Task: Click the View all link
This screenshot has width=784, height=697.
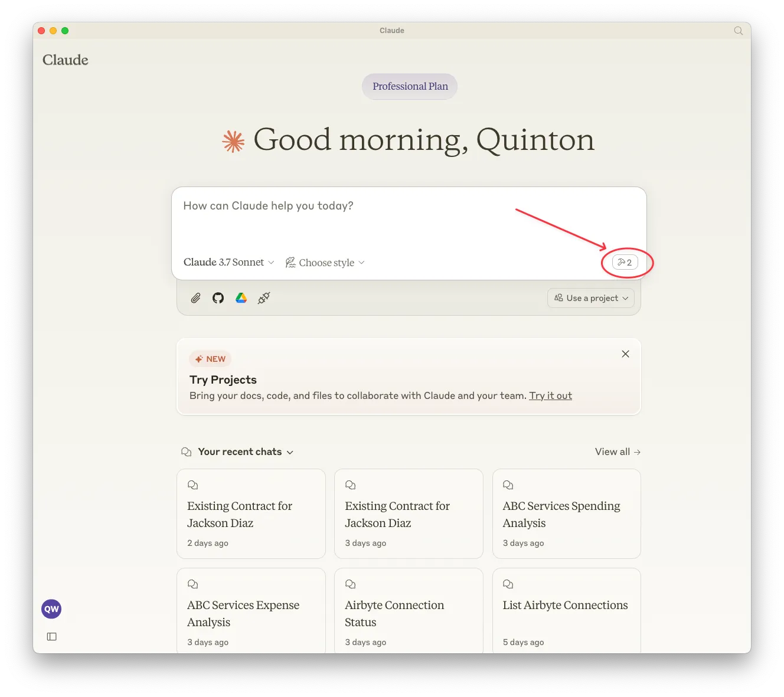Action: [x=618, y=452]
